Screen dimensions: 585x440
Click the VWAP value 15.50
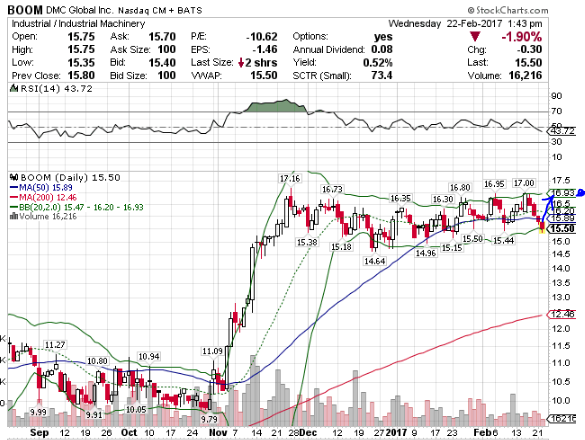tap(264, 75)
